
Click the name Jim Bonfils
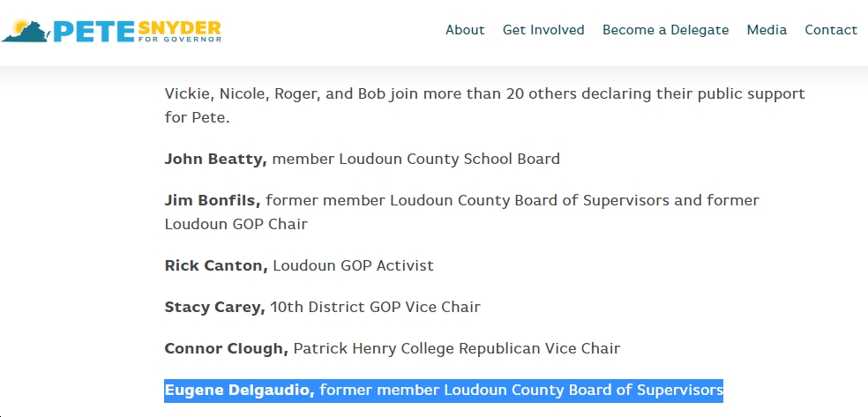[213, 200]
